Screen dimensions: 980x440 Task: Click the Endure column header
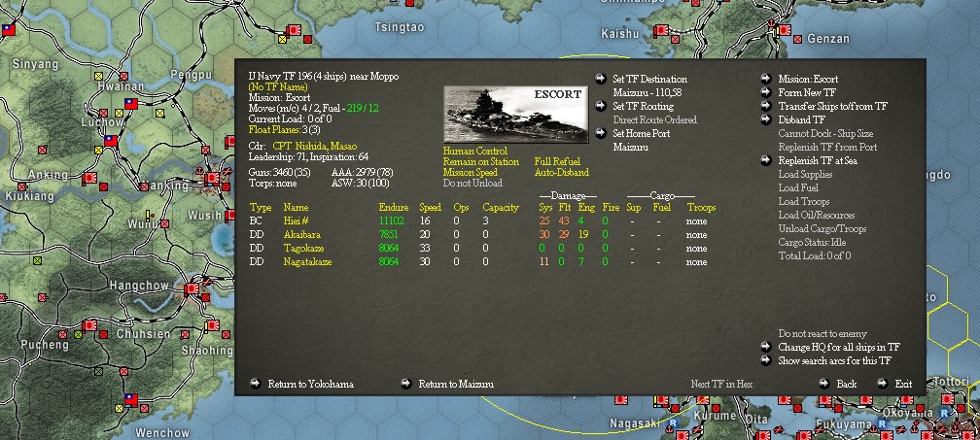point(394,207)
